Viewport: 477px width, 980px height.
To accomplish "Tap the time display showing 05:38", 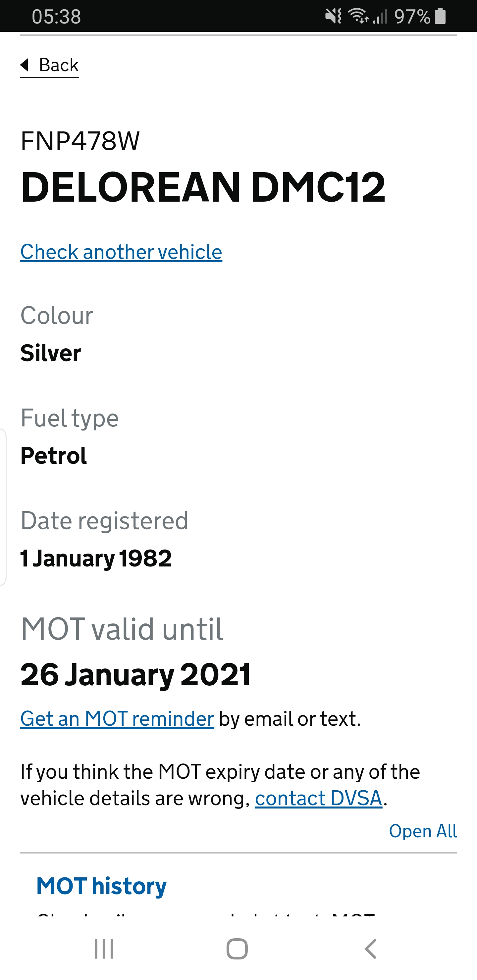I will [x=56, y=16].
